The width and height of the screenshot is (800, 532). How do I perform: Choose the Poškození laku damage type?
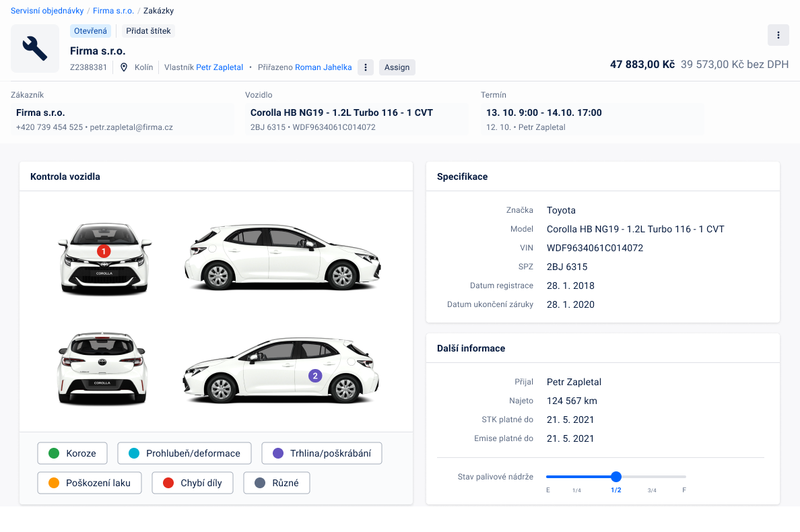click(89, 483)
